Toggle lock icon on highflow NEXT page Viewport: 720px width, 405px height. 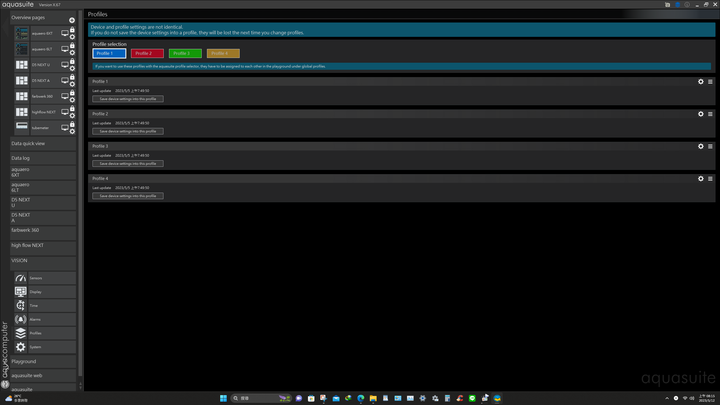(72, 108)
